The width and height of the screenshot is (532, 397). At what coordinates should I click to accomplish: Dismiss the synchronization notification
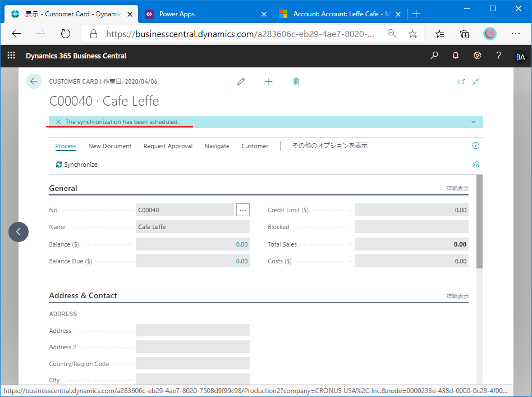(58, 122)
